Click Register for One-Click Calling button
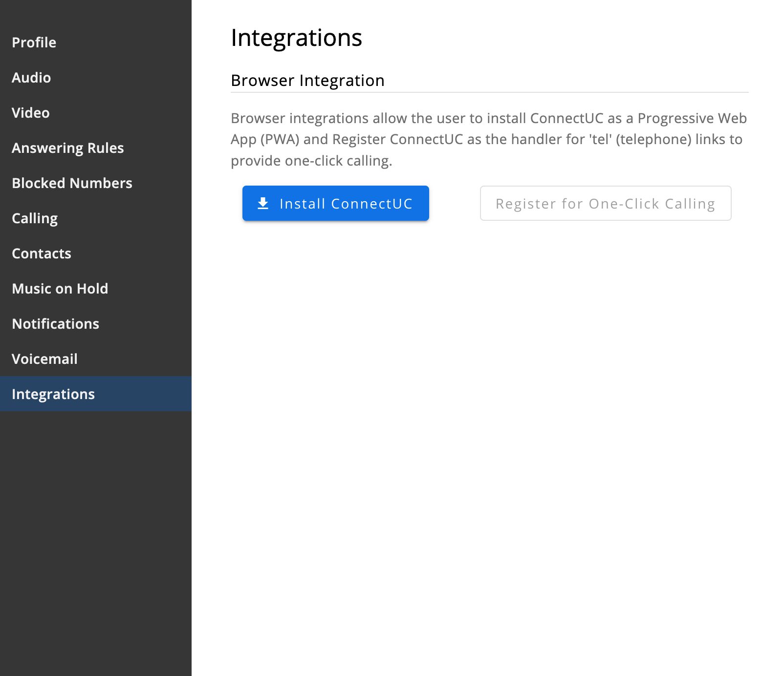Image resolution: width=784 pixels, height=676 pixels. point(605,203)
